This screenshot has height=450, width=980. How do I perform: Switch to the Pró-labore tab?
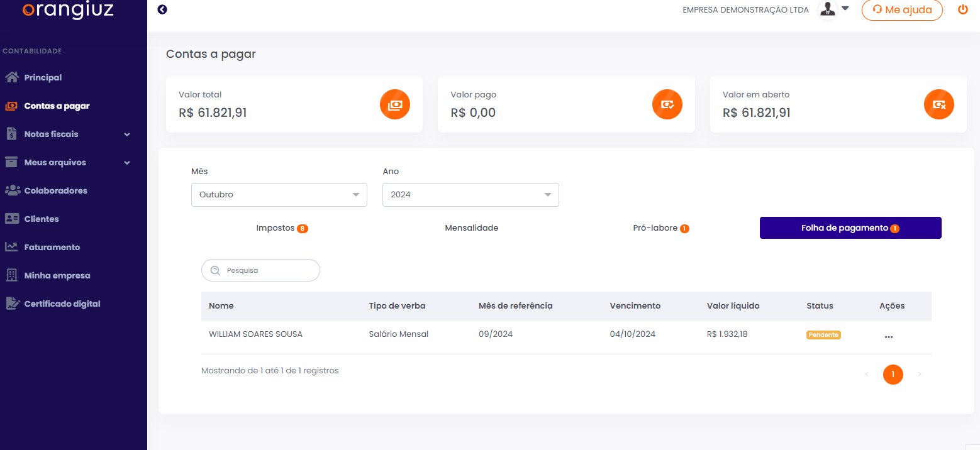661,228
